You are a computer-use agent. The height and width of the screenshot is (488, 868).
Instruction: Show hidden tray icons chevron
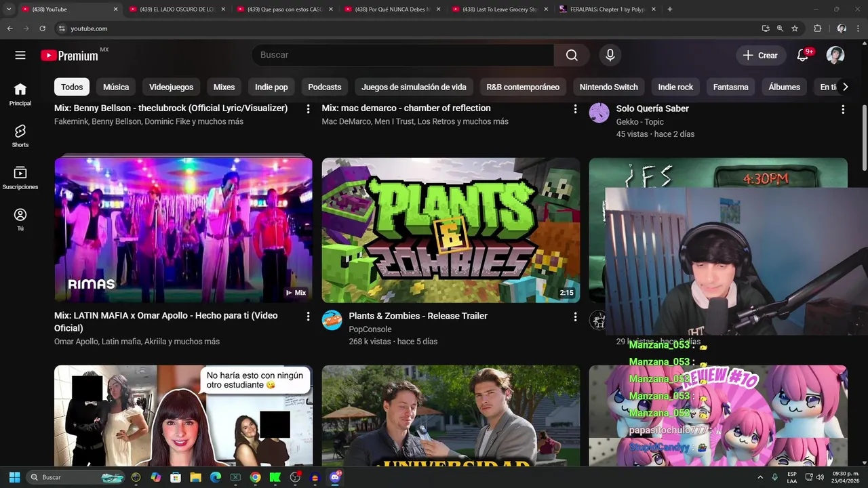tap(759, 477)
